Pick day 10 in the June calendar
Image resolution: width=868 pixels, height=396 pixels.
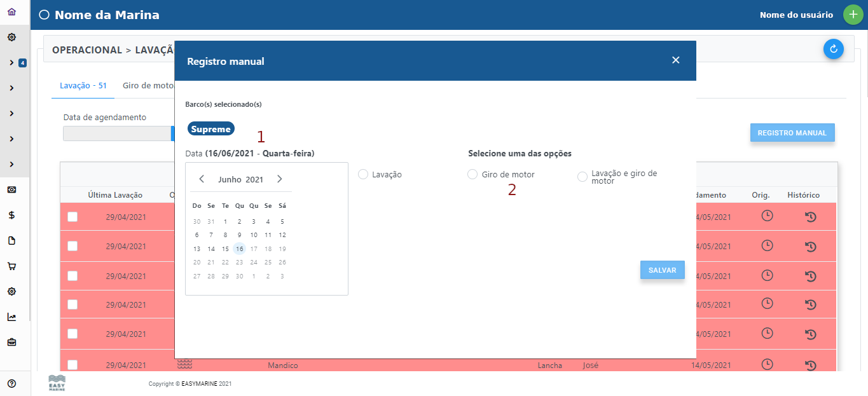coord(254,235)
